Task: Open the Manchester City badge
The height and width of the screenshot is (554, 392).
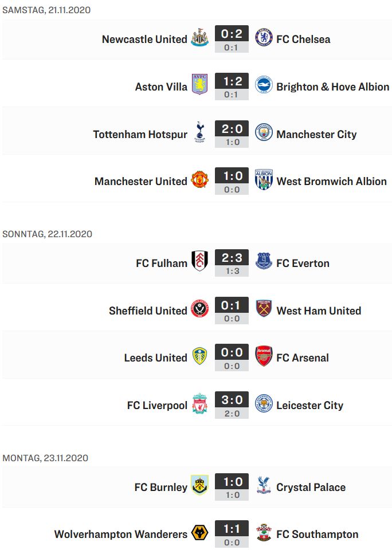Action: (264, 132)
